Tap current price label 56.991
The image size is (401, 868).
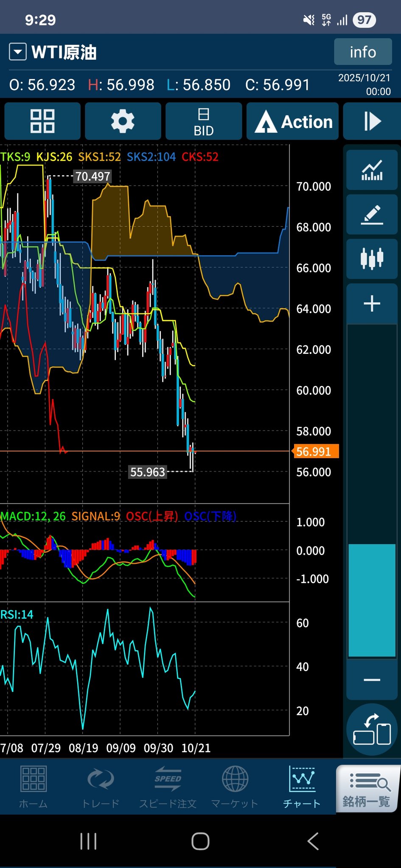[315, 451]
